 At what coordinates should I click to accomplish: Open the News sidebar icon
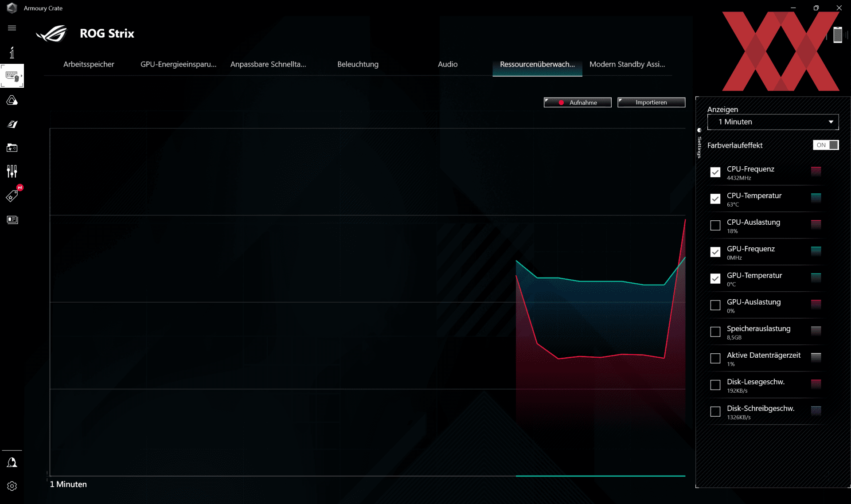(12, 220)
